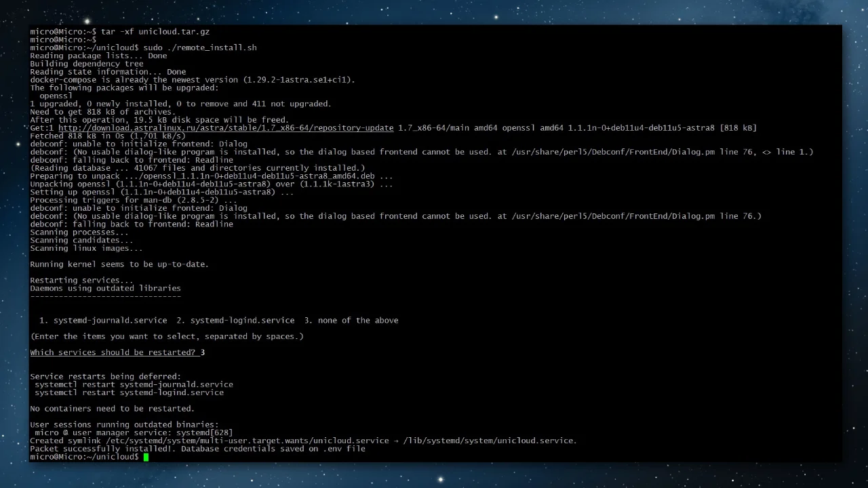This screenshot has width=868, height=488.
Task: Click 'Packet successfully installed!' message line
Action: (x=197, y=449)
